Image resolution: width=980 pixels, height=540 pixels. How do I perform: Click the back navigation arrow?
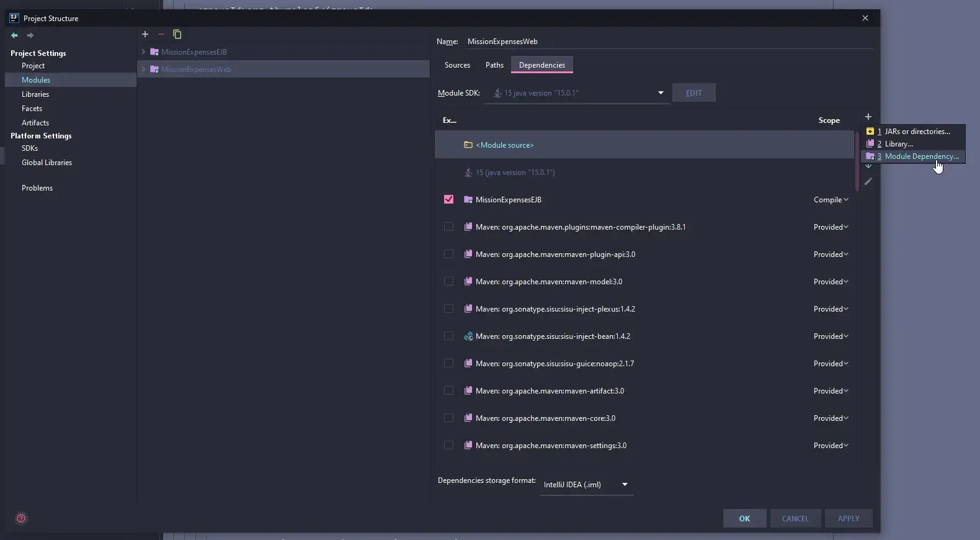click(x=14, y=35)
